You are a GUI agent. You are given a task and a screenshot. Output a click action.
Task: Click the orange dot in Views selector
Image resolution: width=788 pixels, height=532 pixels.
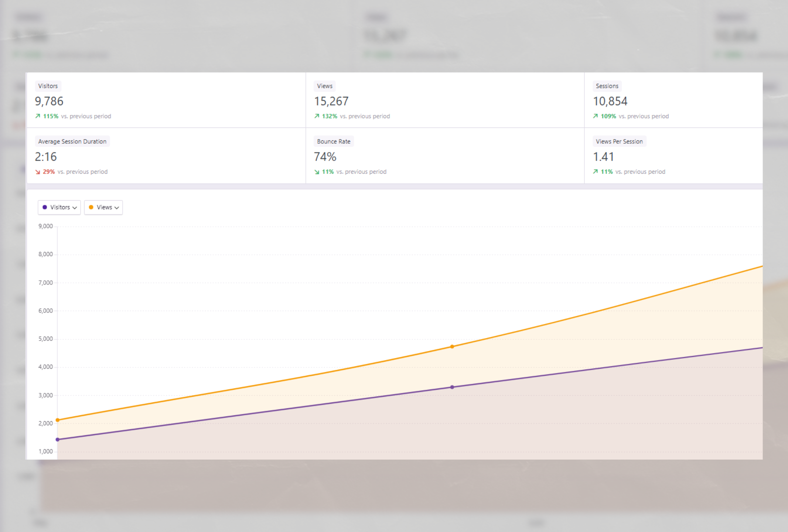[x=91, y=207]
